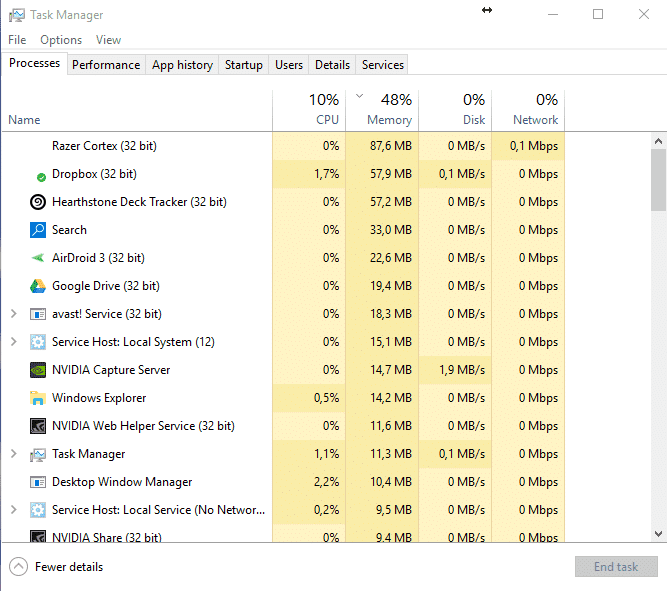Image resolution: width=667 pixels, height=591 pixels.
Task: Click the NVIDIA Capture Server green icon
Action: [38, 370]
